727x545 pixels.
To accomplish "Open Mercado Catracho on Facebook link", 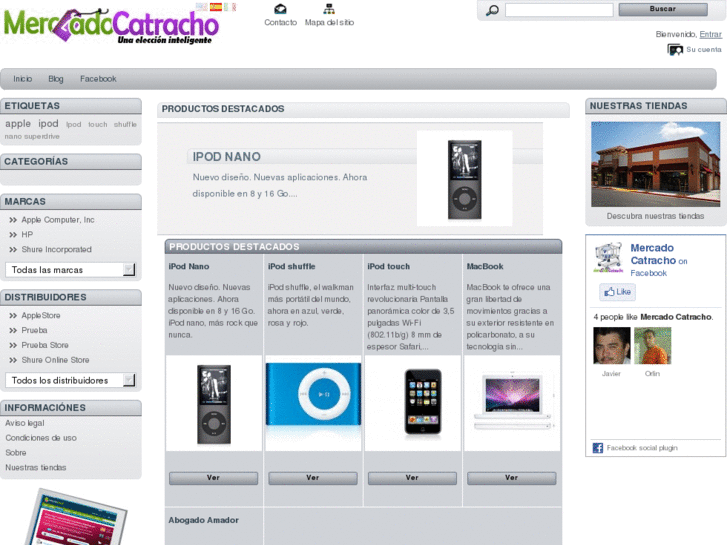I will (659, 260).
